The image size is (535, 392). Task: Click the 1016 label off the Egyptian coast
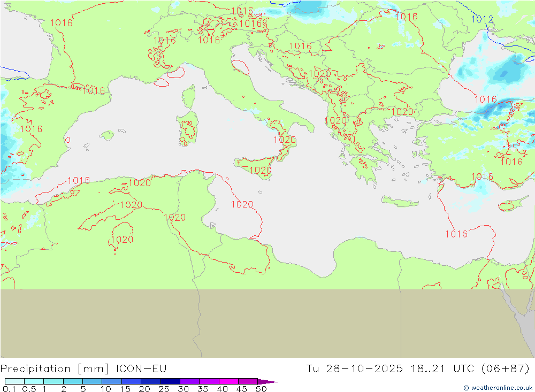click(x=456, y=234)
